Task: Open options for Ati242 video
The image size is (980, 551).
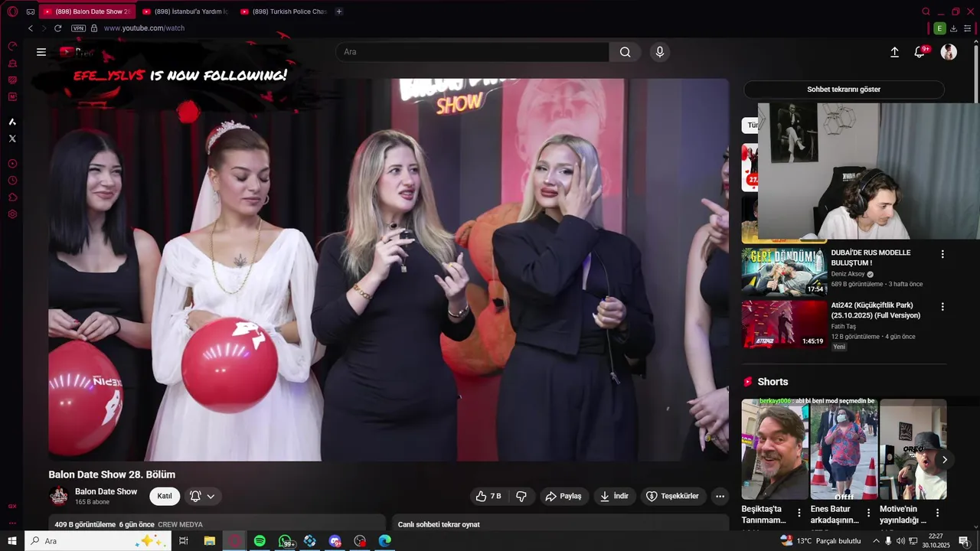Action: point(942,307)
